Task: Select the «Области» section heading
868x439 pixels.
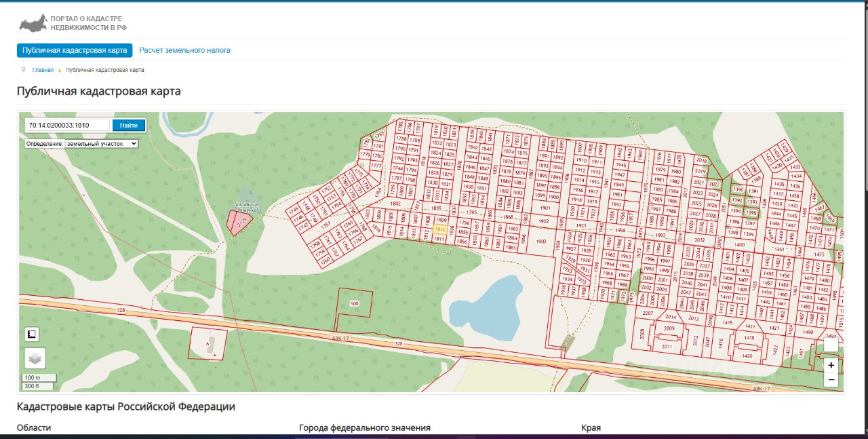Action: click(34, 427)
